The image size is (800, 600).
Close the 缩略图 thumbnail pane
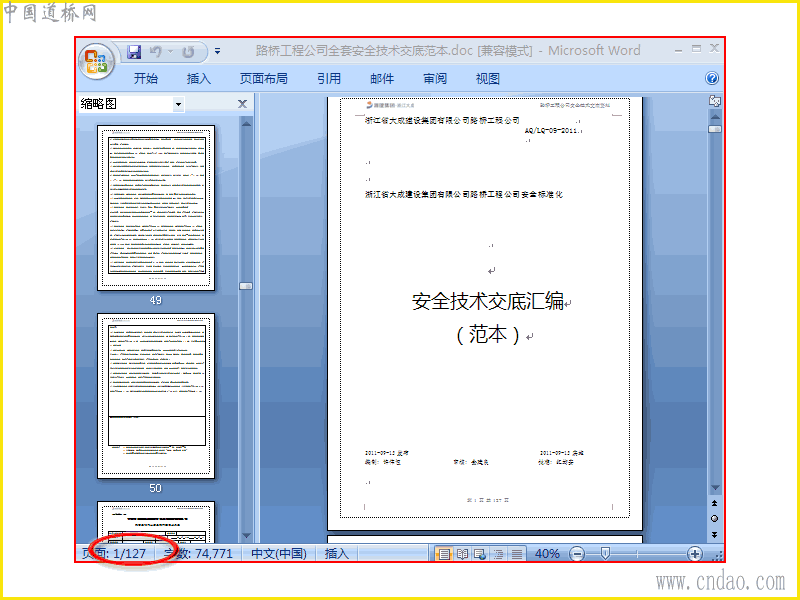tap(242, 104)
